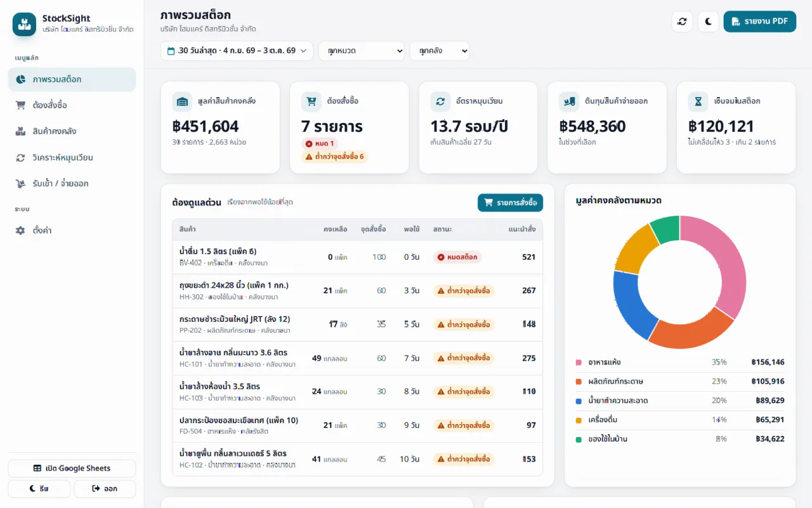Expand the ทุกหมวด category dropdown
Image resolution: width=812 pixels, height=508 pixels.
[x=362, y=51]
